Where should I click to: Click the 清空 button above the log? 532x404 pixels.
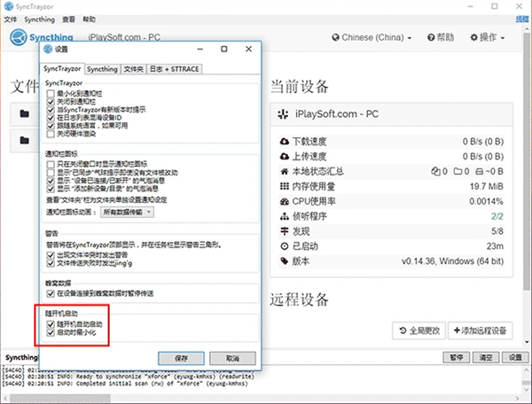coord(486,357)
